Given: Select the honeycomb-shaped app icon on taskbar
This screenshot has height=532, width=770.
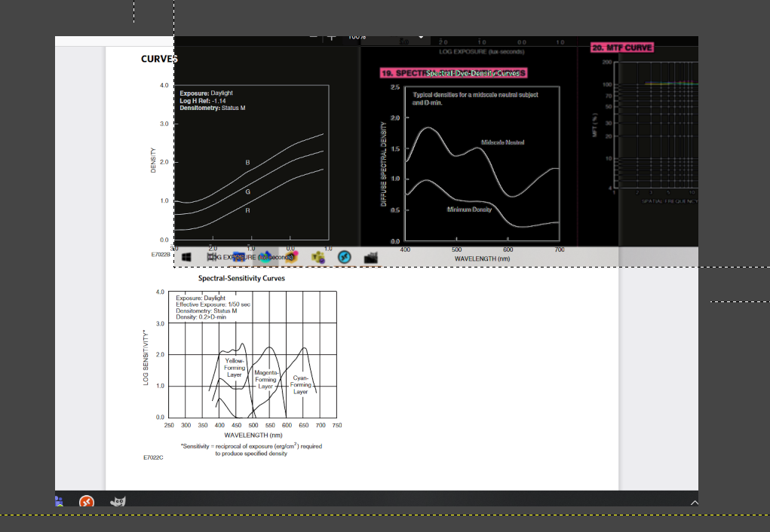Looking at the screenshot, I should coord(293,256).
